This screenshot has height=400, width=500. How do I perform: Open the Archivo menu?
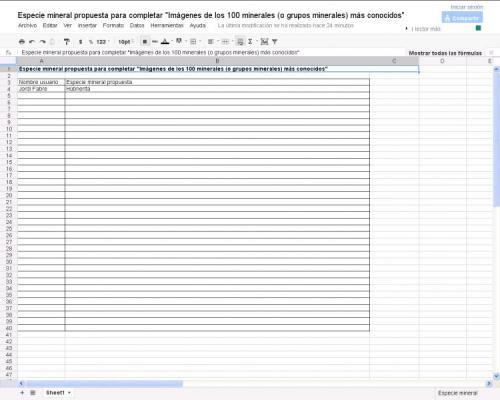click(x=27, y=25)
